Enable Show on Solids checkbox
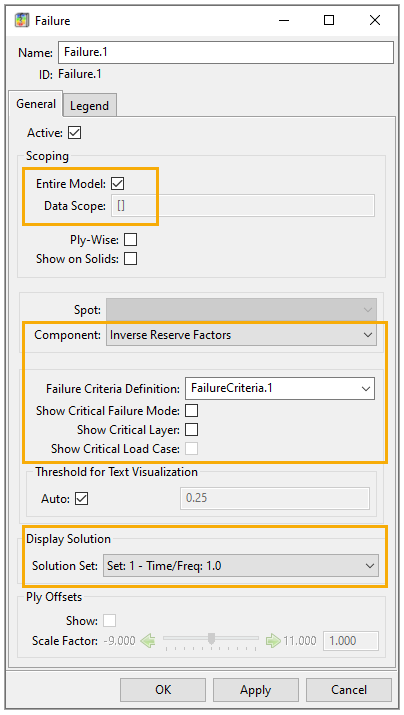Viewport: 404px width, 715px height. coord(130,259)
